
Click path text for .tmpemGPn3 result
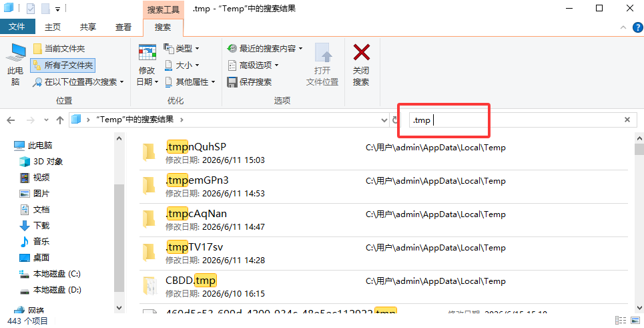click(435, 181)
